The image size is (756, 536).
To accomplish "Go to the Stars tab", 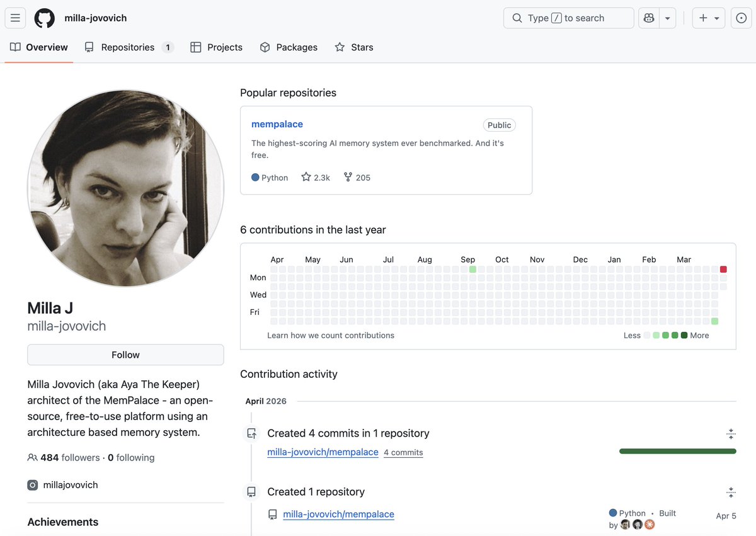I will point(354,47).
